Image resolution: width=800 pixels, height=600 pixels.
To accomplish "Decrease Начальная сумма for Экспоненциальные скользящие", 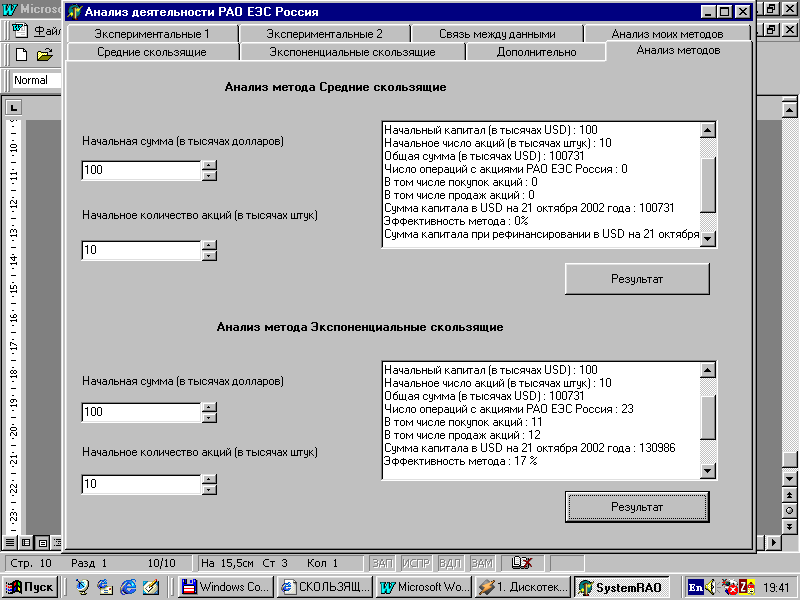I will 209,417.
